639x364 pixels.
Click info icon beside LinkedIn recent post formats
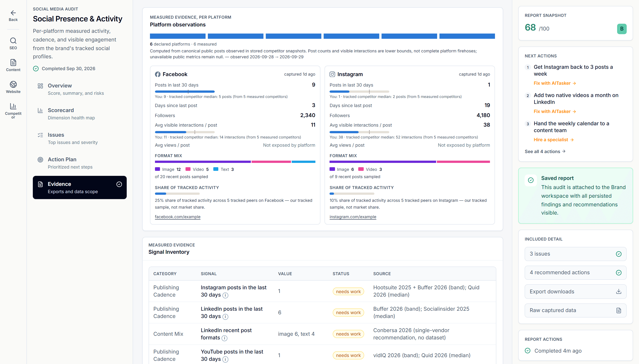(225, 338)
